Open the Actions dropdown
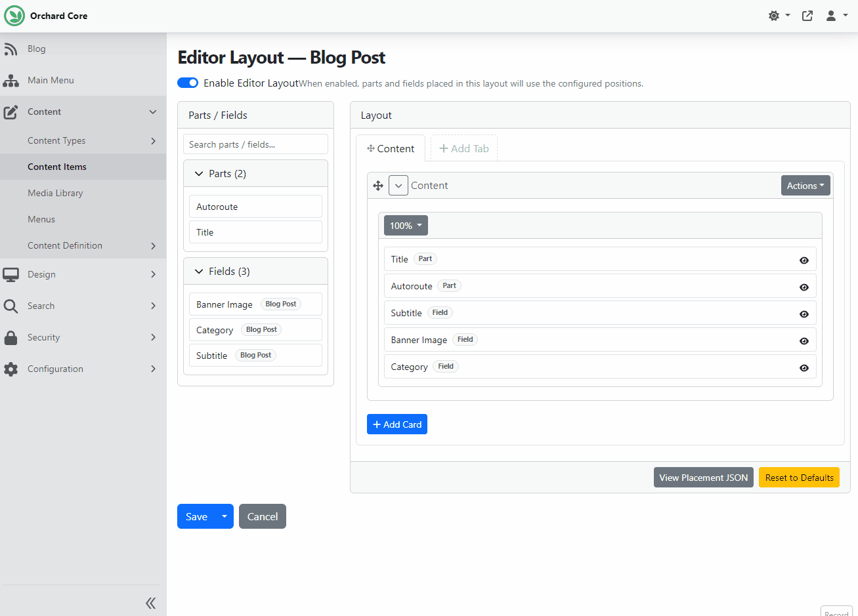Viewport: 858px width, 616px height. click(805, 186)
